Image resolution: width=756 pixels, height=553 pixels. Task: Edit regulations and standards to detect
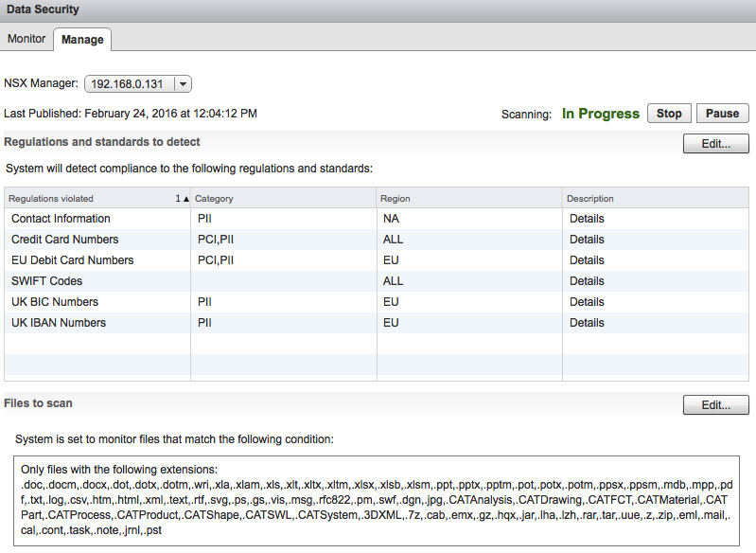pos(715,144)
